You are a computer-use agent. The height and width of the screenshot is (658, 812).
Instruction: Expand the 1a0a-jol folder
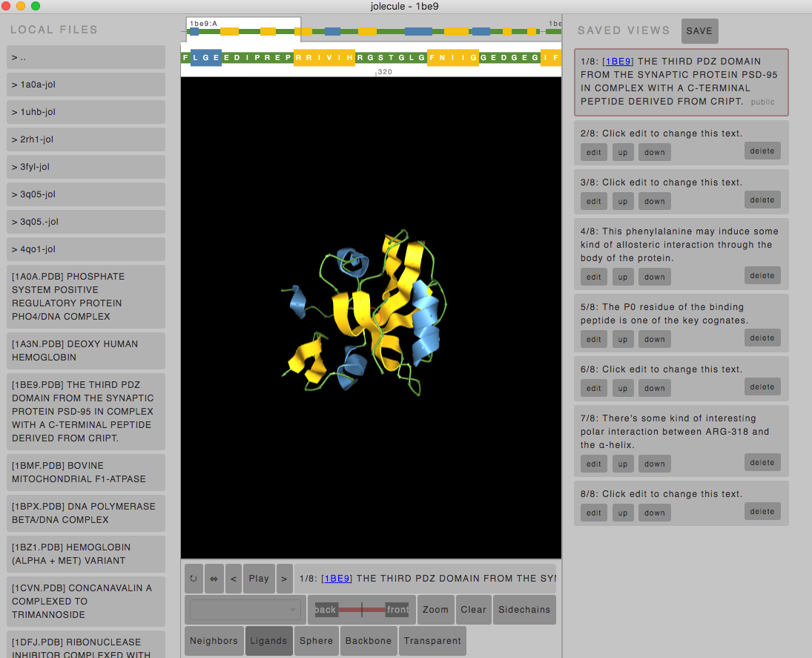point(86,85)
